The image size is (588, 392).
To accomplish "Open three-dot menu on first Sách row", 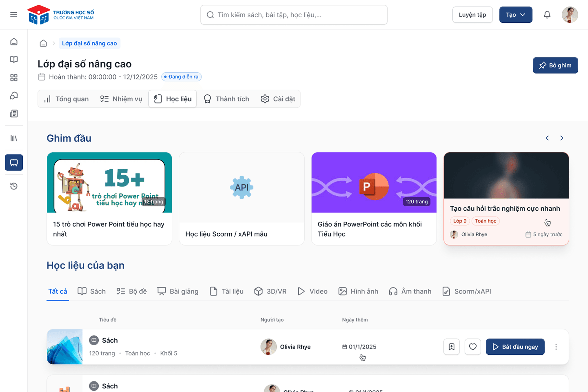I will pos(556,347).
